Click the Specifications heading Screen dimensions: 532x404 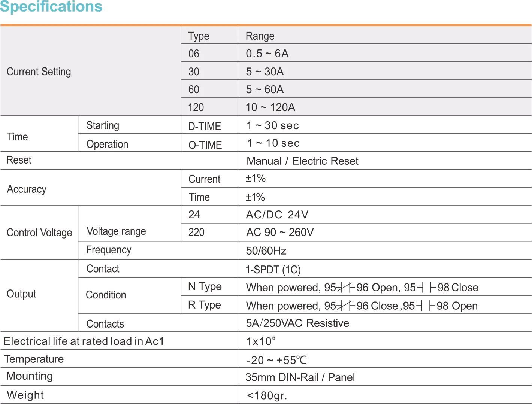click(51, 6)
